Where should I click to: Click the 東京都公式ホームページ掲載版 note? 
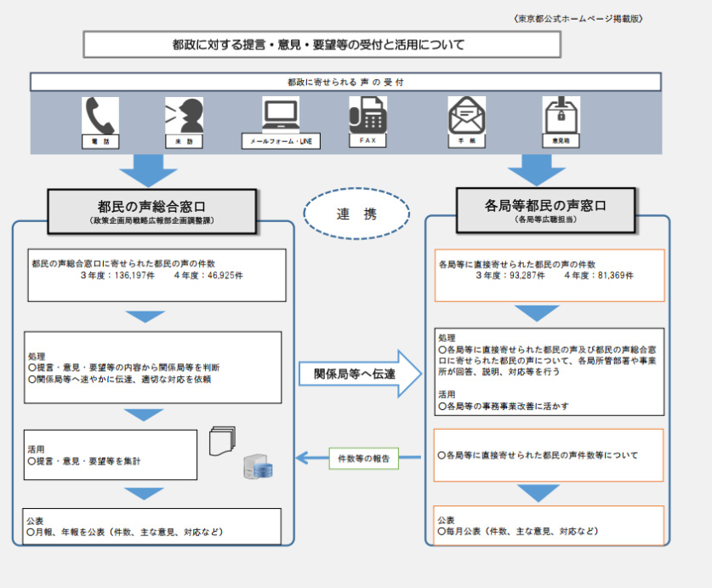click(x=579, y=18)
